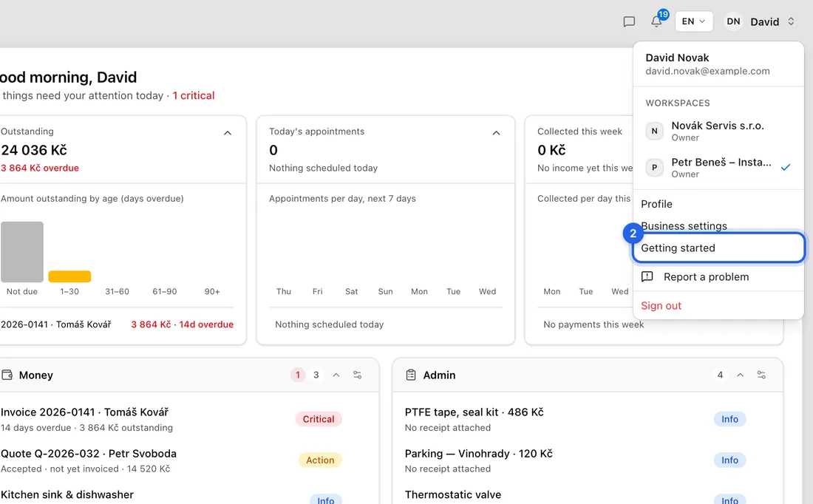813x504 pixels.
Task: Click No payments this week text
Action: 593,324
